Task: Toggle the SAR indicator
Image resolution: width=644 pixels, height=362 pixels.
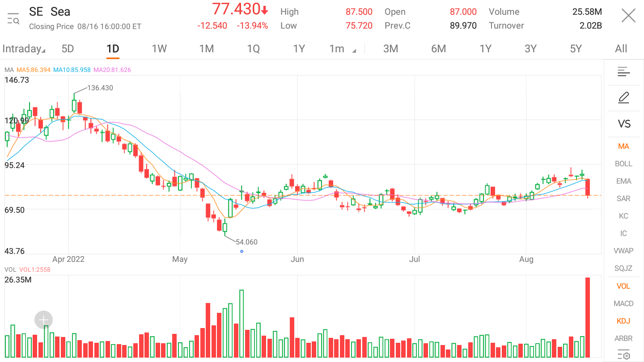Action: click(x=623, y=198)
